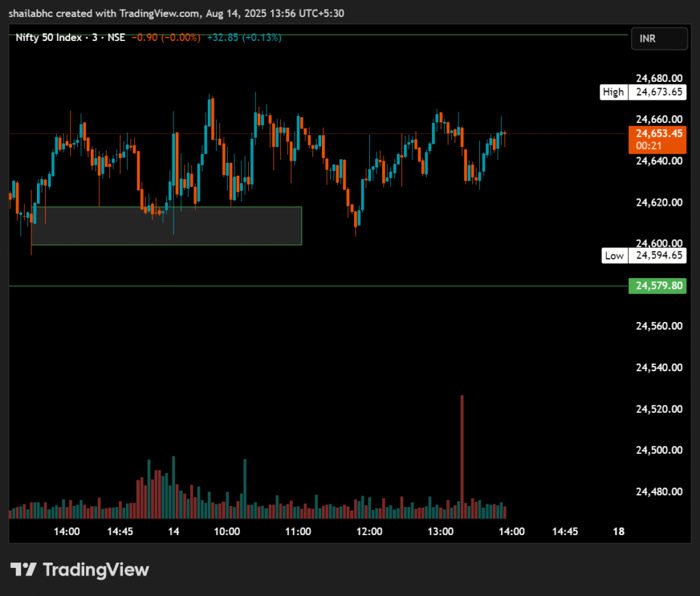This screenshot has height=596, width=700.
Task: Click the 24,660.00 price axis label
Action: 659,119
